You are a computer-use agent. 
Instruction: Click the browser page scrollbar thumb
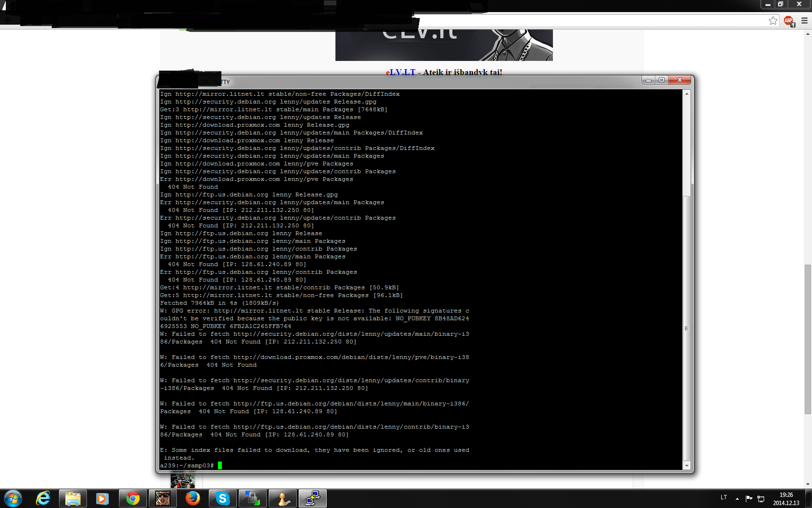click(x=808, y=339)
